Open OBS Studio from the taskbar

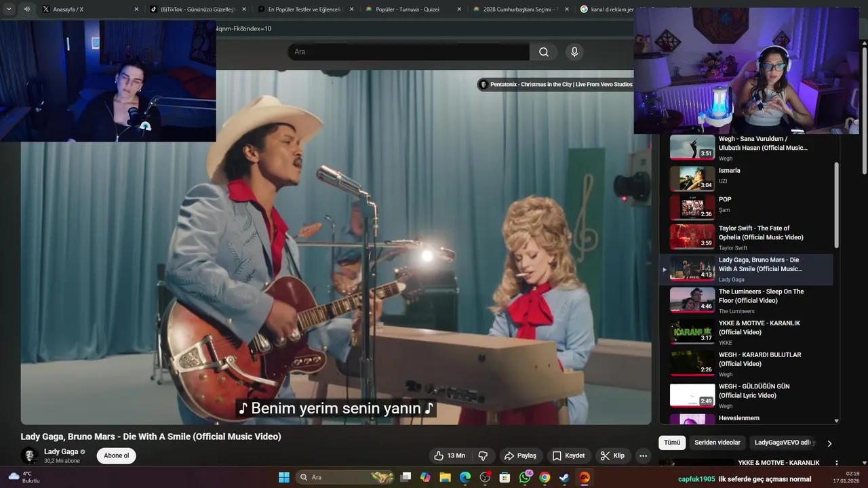pyautogui.click(x=485, y=477)
